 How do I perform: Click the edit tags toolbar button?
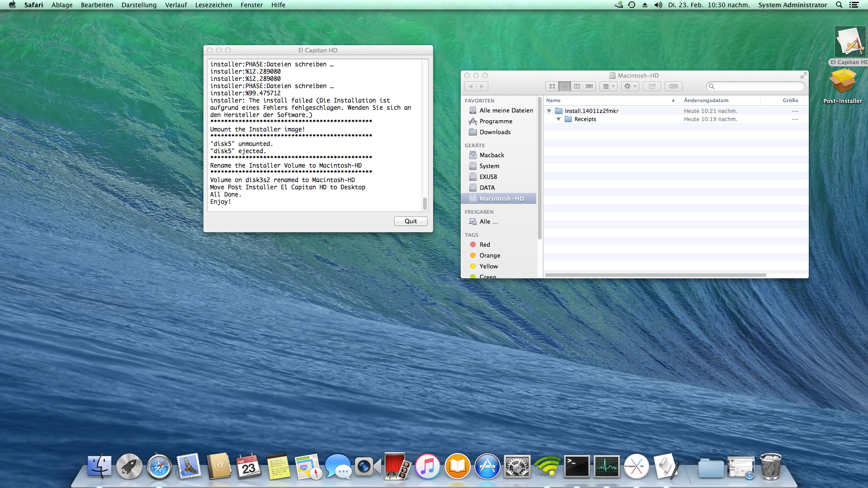click(674, 86)
